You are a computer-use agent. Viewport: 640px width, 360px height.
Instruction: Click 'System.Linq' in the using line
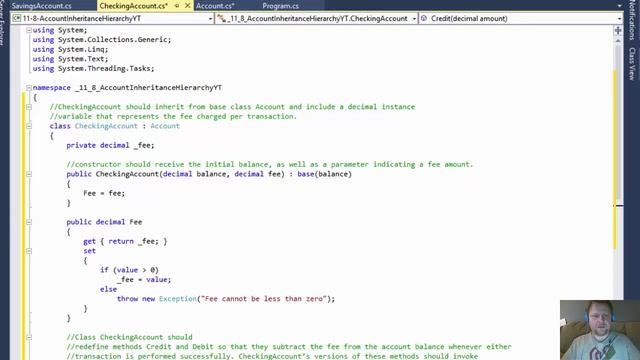click(81, 49)
